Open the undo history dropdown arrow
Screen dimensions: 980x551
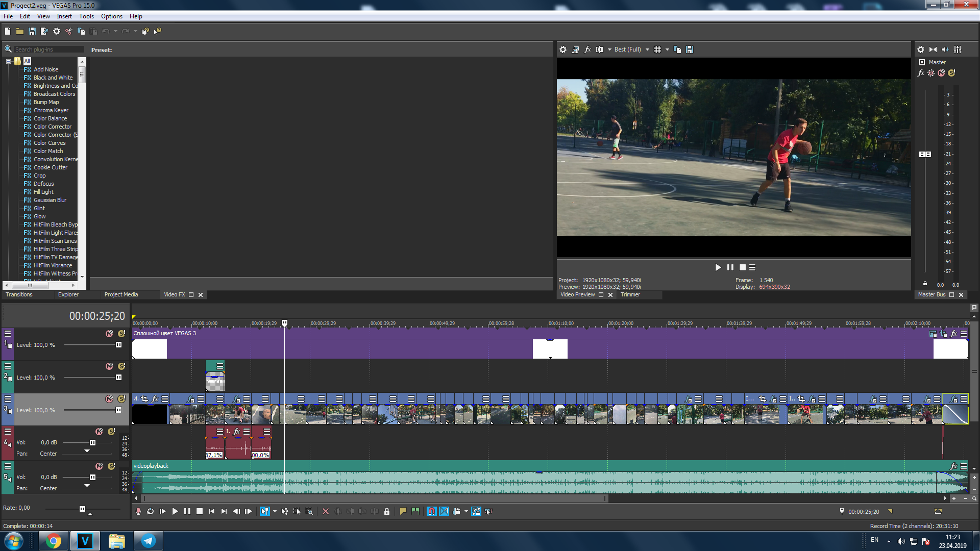coord(116,31)
